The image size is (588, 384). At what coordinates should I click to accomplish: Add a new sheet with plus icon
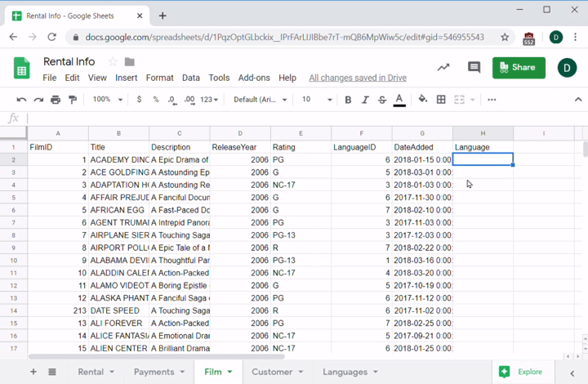(x=33, y=372)
